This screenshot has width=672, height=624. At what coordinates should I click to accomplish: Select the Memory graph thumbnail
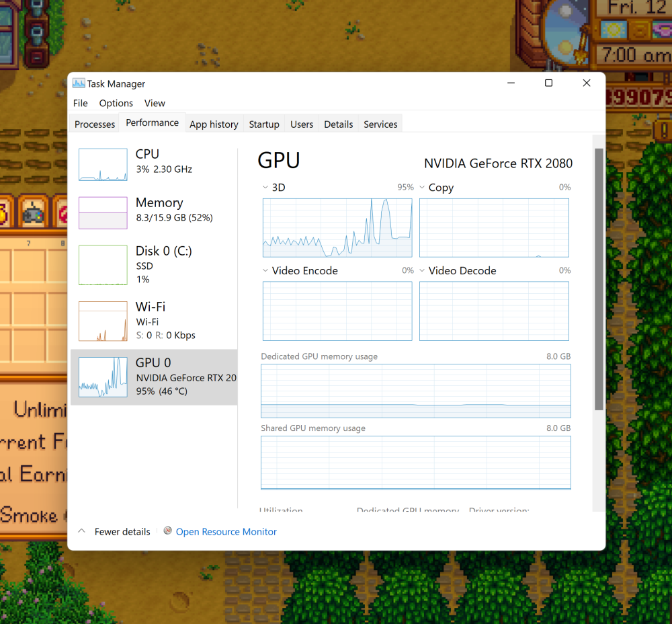pyautogui.click(x=103, y=213)
